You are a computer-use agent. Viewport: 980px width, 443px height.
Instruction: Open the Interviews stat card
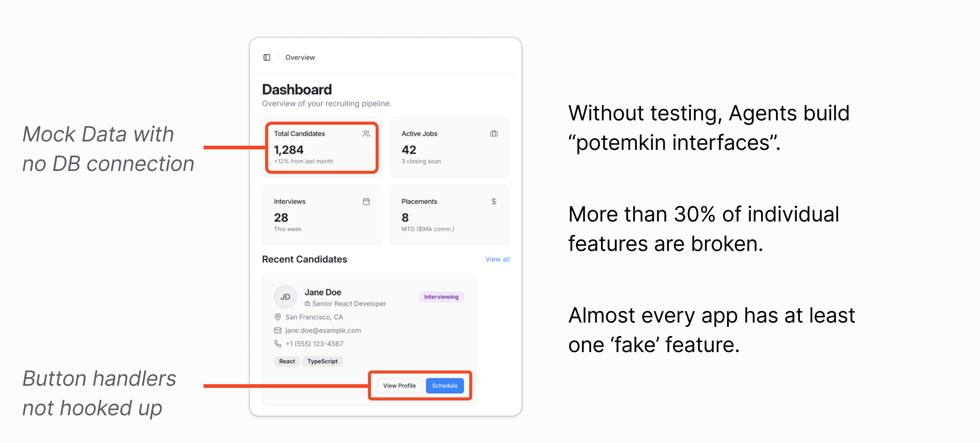click(x=322, y=215)
